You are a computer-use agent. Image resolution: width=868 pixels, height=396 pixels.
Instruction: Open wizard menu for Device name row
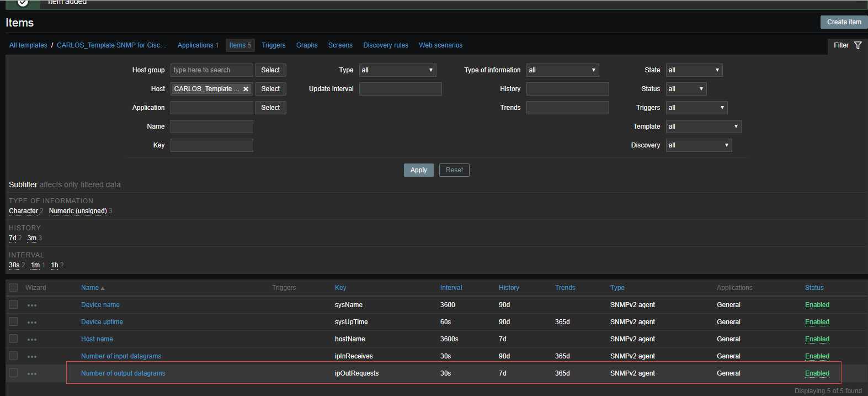pyautogui.click(x=32, y=305)
